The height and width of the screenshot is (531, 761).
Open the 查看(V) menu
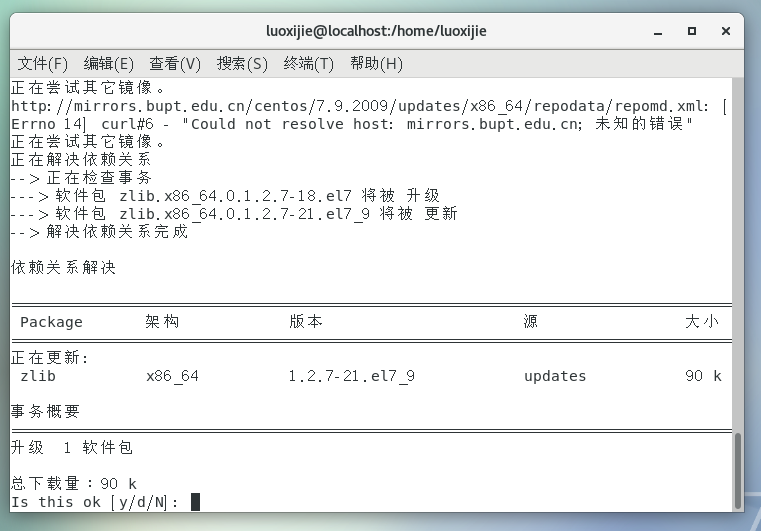tap(175, 63)
